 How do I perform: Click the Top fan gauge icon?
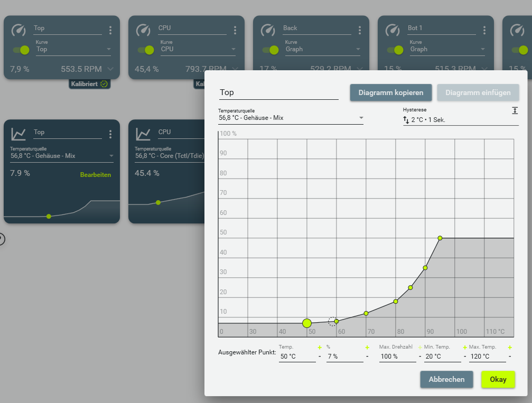18,30
